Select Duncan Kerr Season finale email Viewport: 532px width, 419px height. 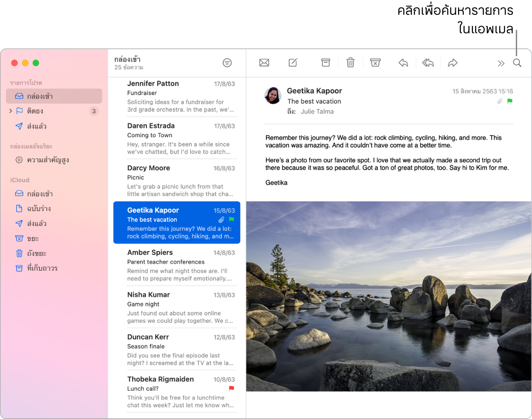[x=177, y=349]
